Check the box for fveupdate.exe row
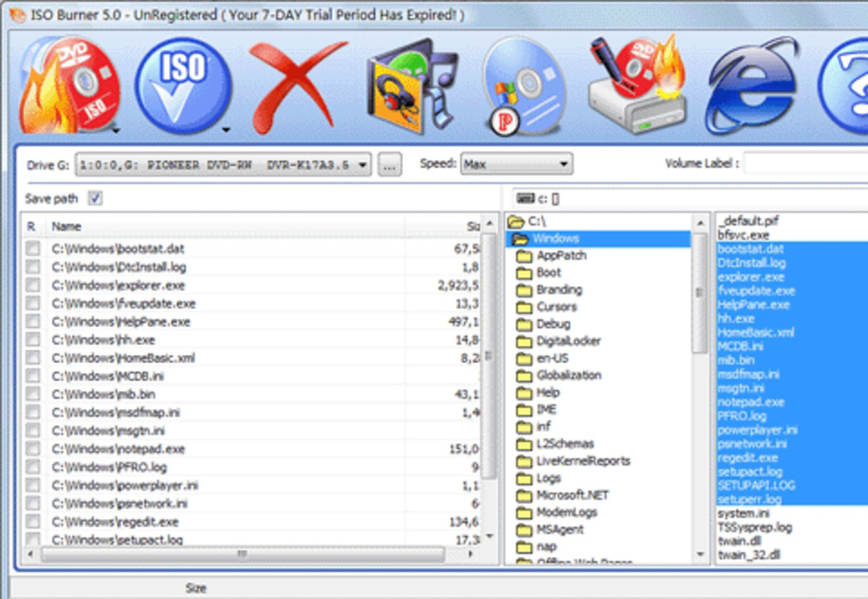The image size is (868, 599). pos(33,303)
